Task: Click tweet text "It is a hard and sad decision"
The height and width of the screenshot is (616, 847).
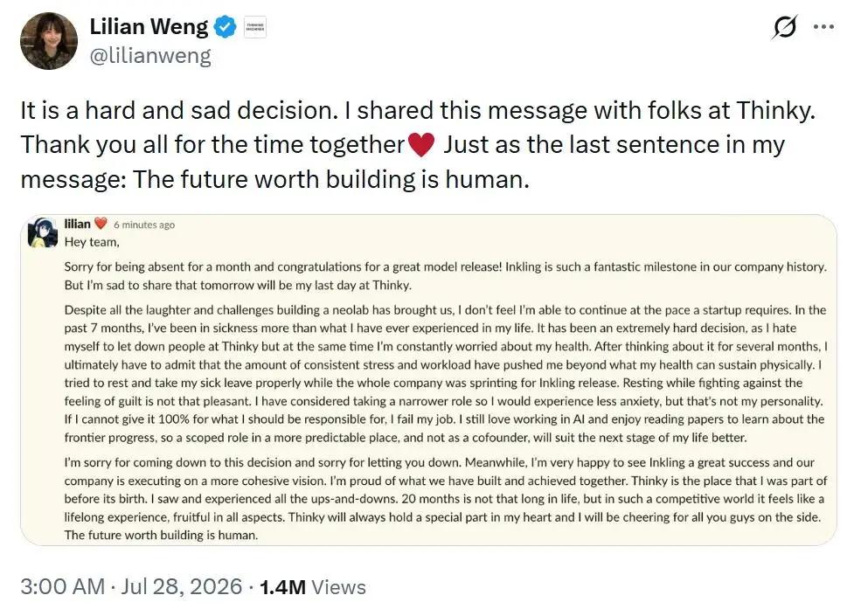Action: [x=179, y=110]
